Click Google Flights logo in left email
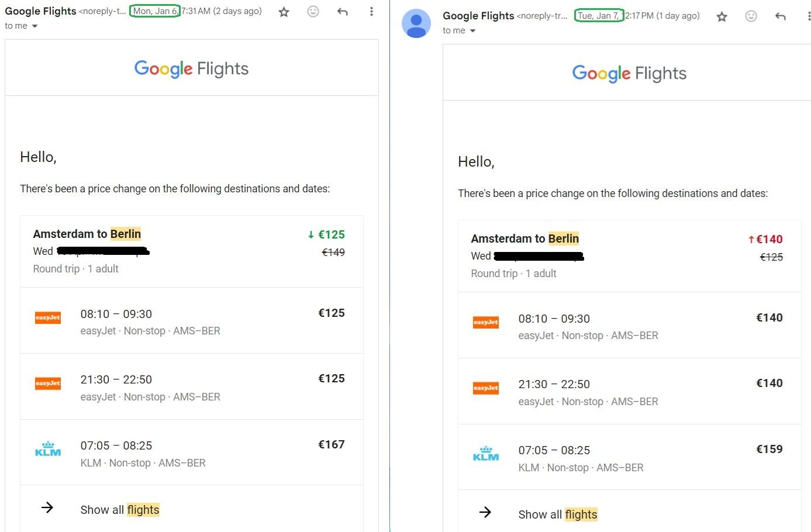This screenshot has height=532, width=811. coord(191,68)
